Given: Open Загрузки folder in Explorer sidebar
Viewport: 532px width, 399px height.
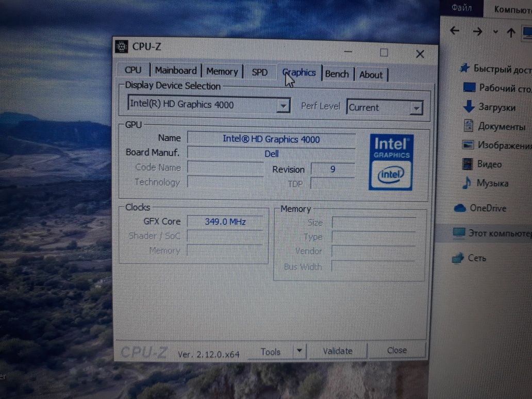Looking at the screenshot, I should click(x=497, y=107).
